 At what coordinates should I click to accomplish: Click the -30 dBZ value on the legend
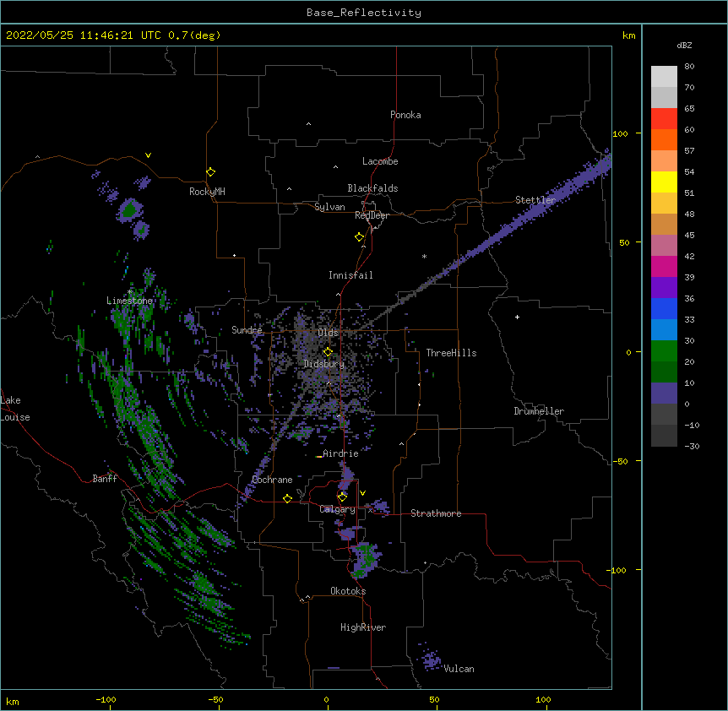(x=692, y=446)
